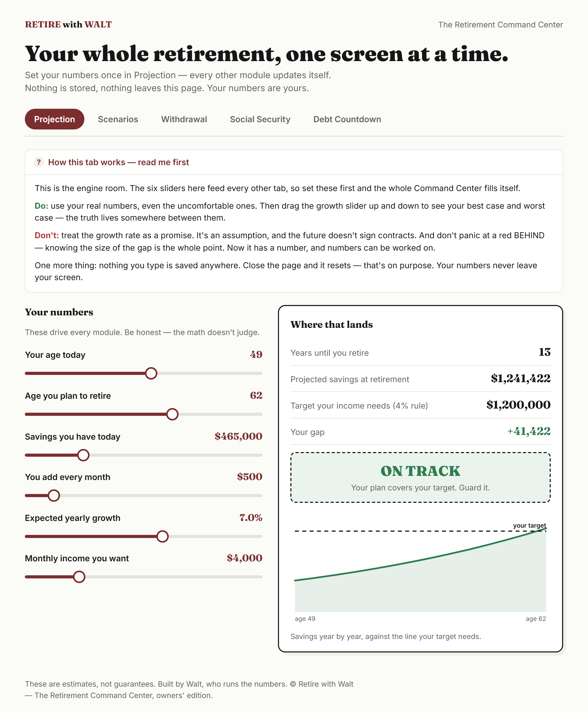Viewport: 588px width, 712px height.
Task: Click the 'Where that lands' heading
Action: point(332,325)
